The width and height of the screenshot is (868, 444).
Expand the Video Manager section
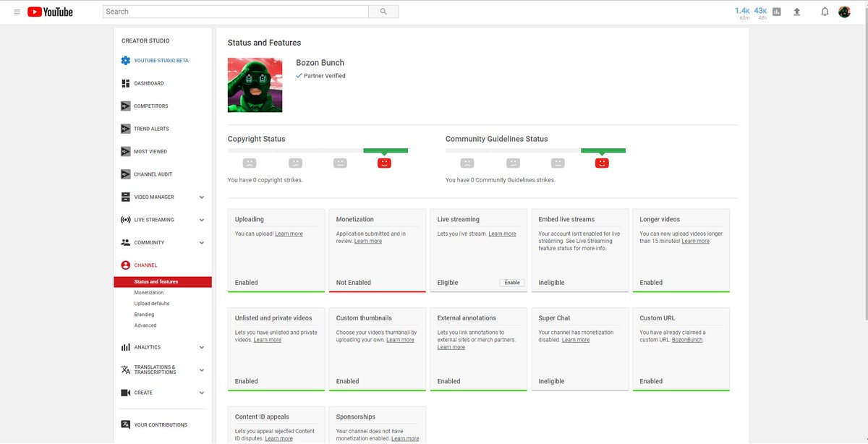202,197
